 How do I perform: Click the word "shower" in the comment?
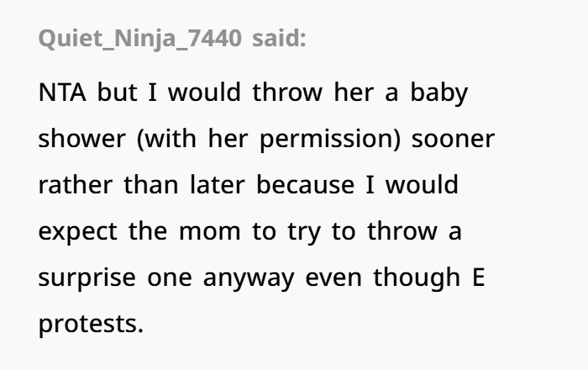tap(78, 138)
